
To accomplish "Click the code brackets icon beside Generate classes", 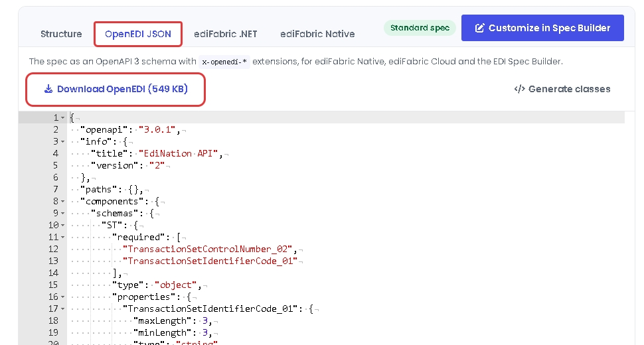I will 520,89.
